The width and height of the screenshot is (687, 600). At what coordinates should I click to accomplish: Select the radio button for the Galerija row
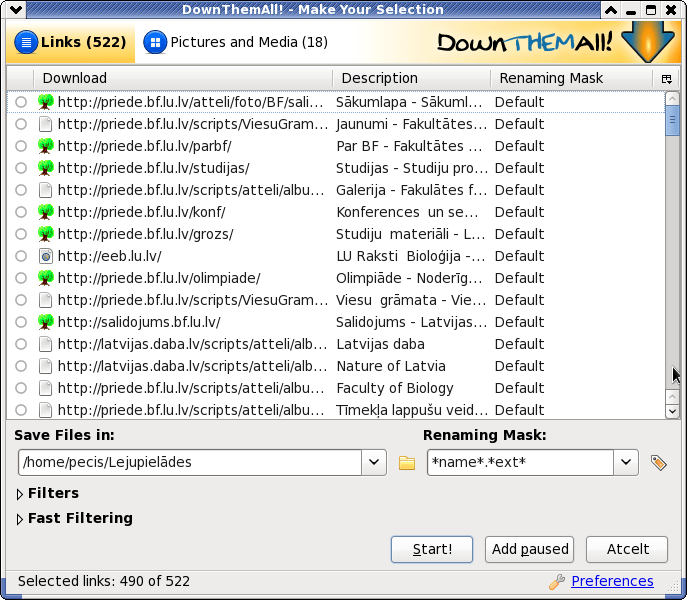[x=21, y=190]
